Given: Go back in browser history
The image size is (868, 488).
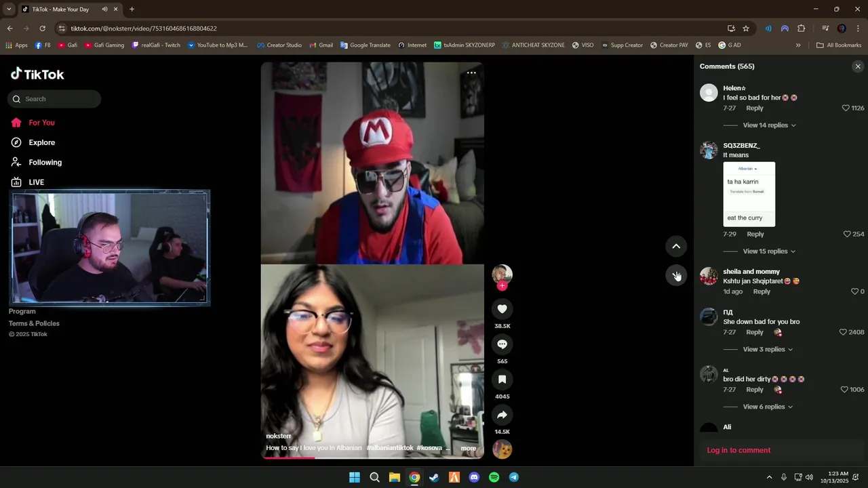Looking at the screenshot, I should coord(9,28).
